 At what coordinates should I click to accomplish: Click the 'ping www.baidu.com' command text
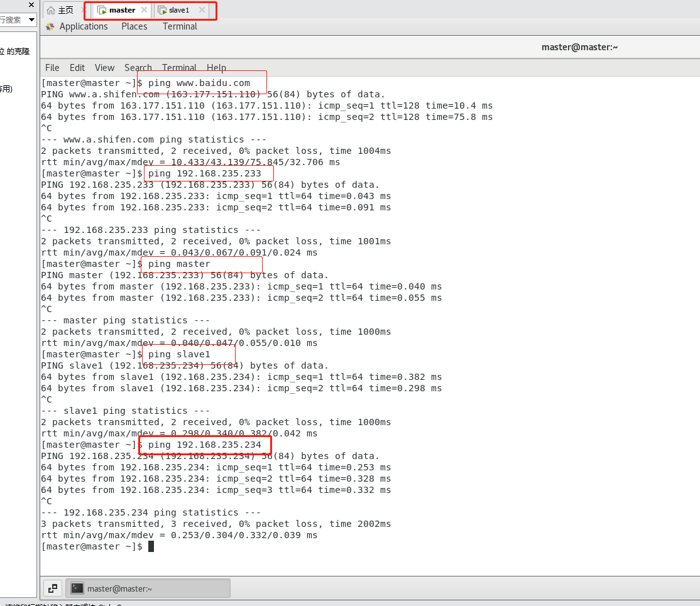point(199,83)
